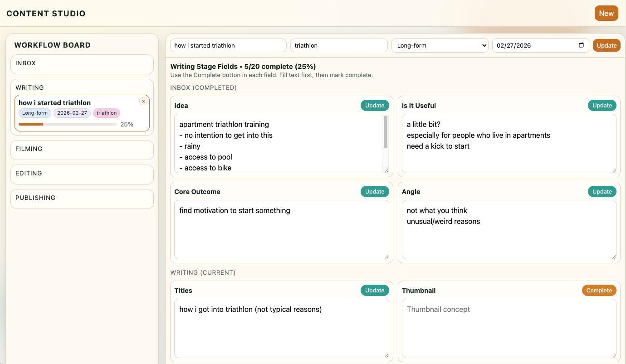The height and width of the screenshot is (364, 626).
Task: Click the New button in header
Action: pyautogui.click(x=606, y=13)
